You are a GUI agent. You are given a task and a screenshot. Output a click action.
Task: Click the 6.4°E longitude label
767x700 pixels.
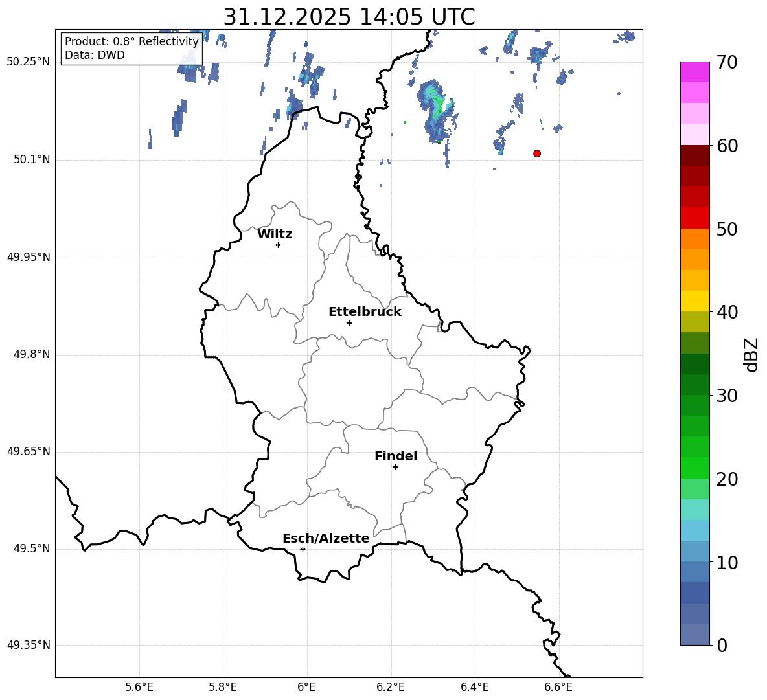(474, 687)
